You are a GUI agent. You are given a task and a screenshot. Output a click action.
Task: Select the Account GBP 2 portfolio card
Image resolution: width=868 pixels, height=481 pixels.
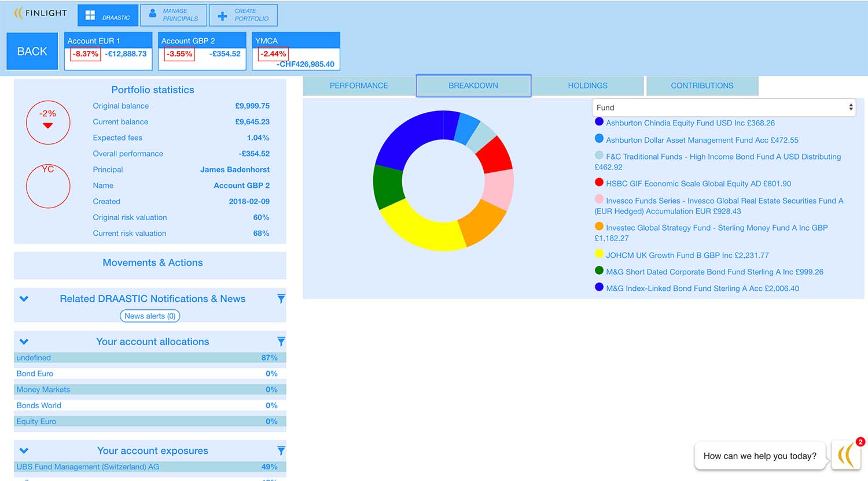click(x=202, y=51)
